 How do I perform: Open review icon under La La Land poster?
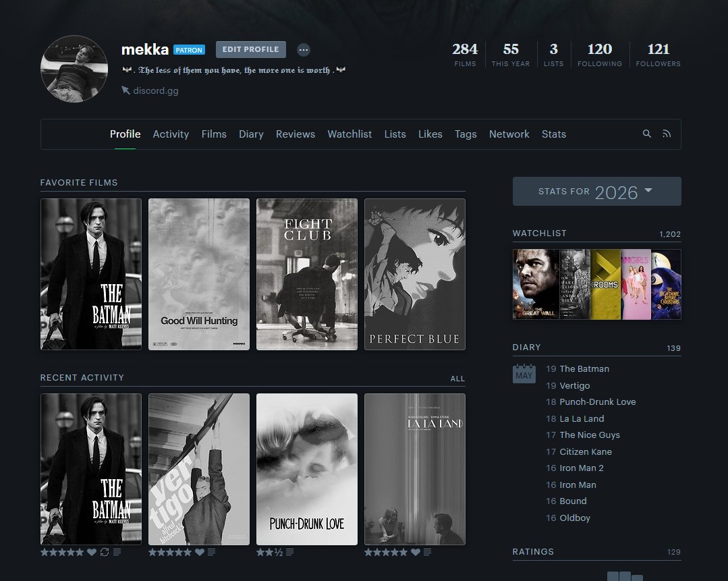coord(427,552)
